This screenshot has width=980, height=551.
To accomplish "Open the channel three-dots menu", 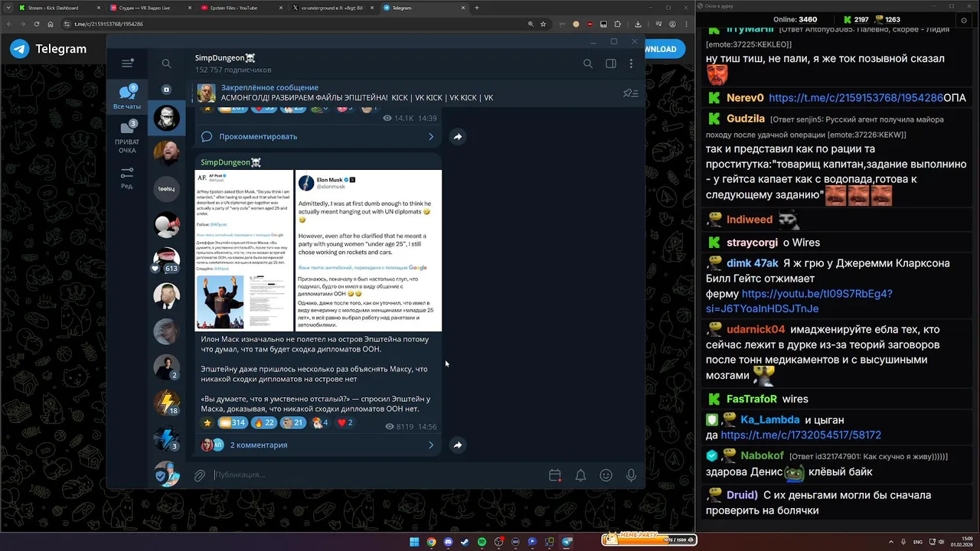I will [631, 64].
